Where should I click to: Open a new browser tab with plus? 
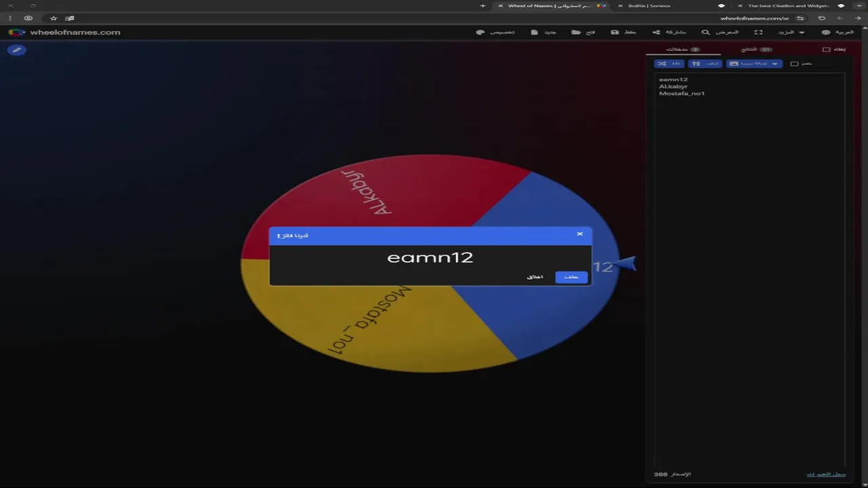tap(483, 5)
